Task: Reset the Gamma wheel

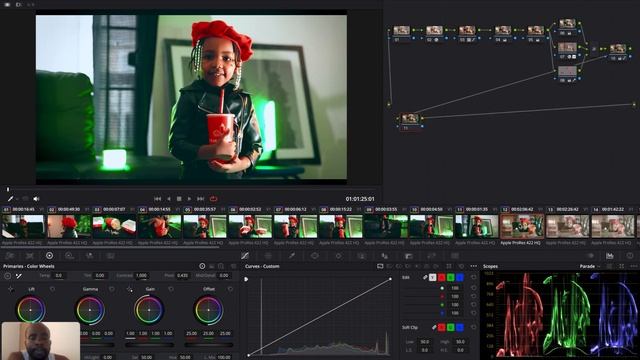Action: 111,289
